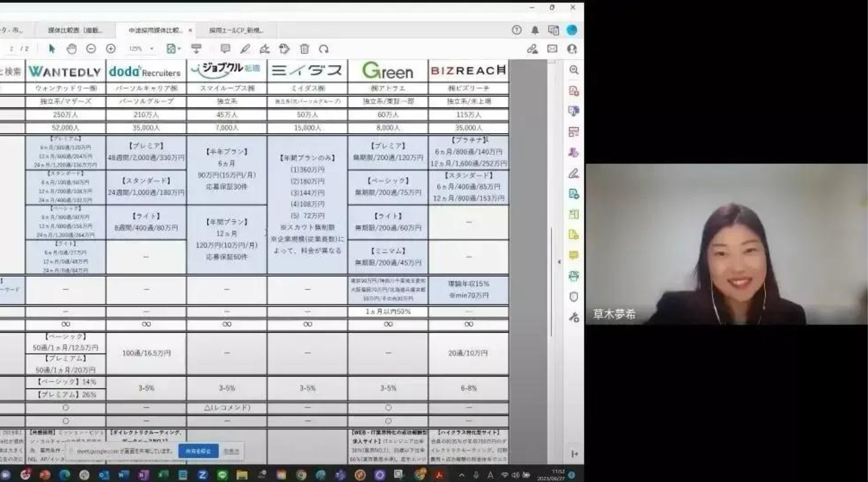Viewport: 868px width, 482px height.
Task: Open the Comment yellow bubble tool in right panel
Action: 574,255
